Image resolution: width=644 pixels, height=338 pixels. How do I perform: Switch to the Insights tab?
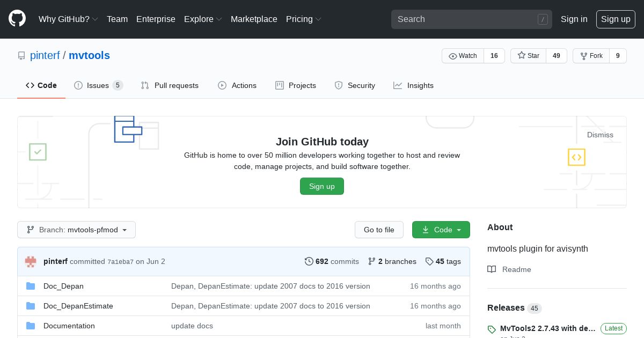(x=413, y=85)
